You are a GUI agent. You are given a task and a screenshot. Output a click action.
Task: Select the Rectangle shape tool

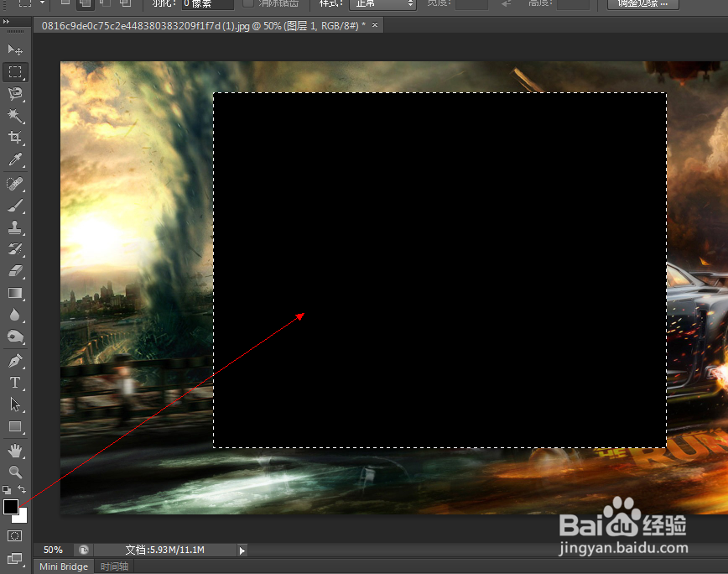[15, 426]
